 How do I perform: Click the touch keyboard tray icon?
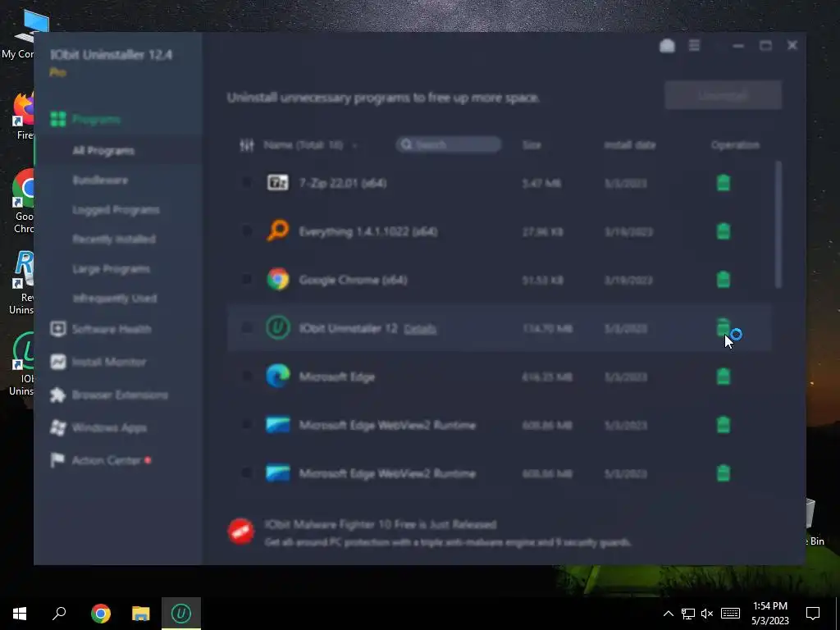coord(730,614)
